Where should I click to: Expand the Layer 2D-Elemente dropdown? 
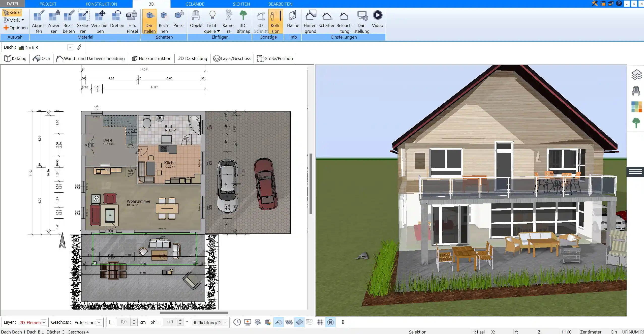44,322
